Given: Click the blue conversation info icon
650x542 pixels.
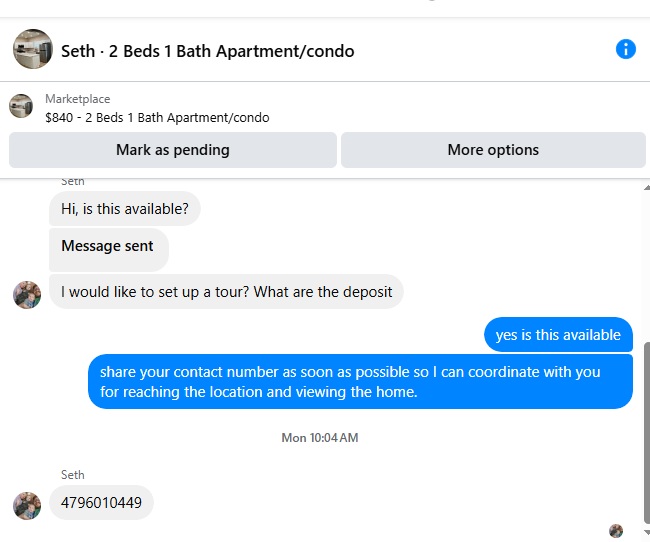Looking at the screenshot, I should [626, 49].
